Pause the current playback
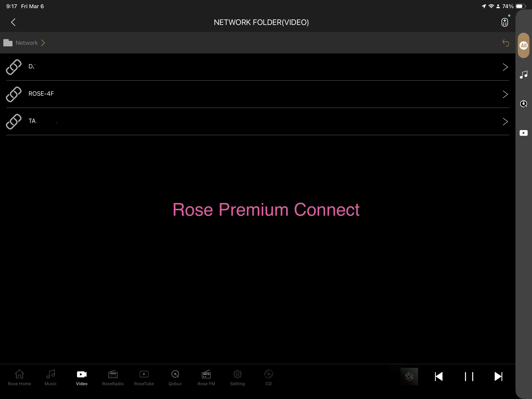Viewport: 532px width, 399px height. tap(469, 376)
